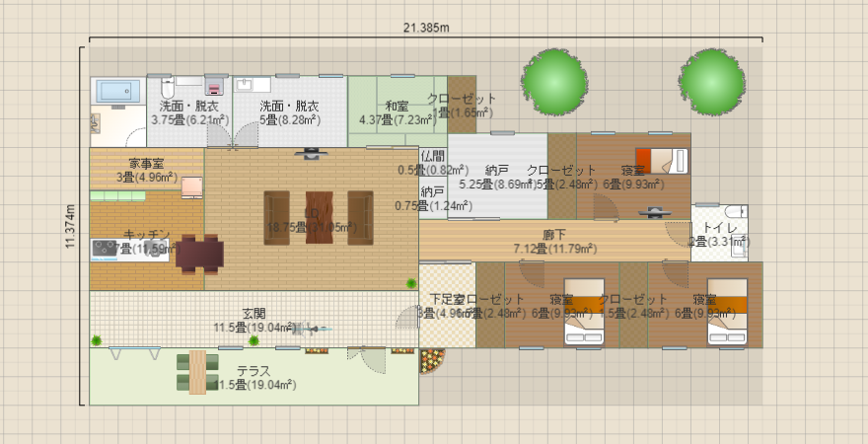The image size is (868, 444).
Task: Click the トイレ room label
Action: (719, 234)
